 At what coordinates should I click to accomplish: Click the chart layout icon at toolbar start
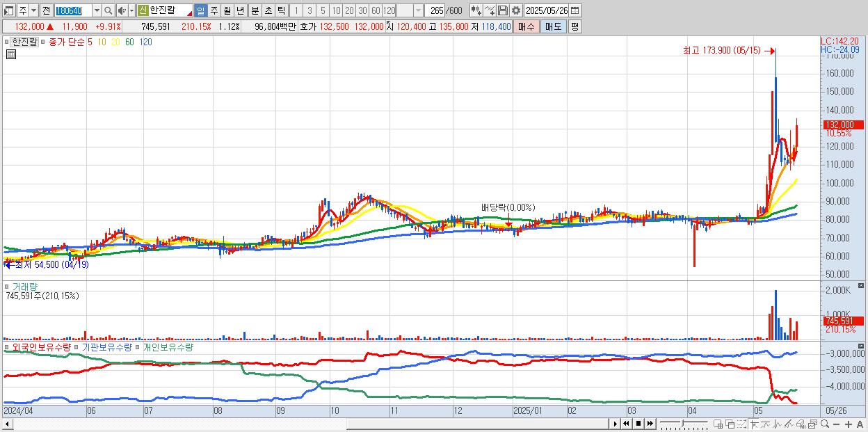coord(9,10)
